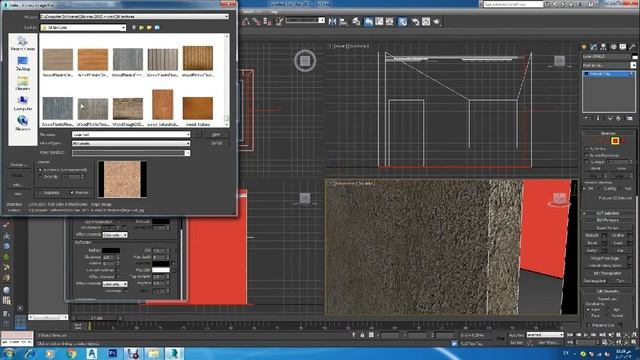Open the History path dropdown
The width and height of the screenshot is (640, 360).
[227, 16]
